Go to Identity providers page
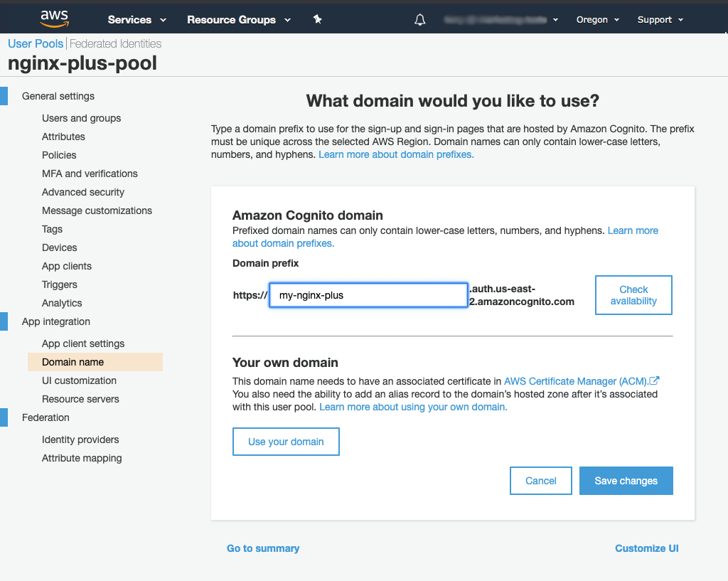 (80, 439)
